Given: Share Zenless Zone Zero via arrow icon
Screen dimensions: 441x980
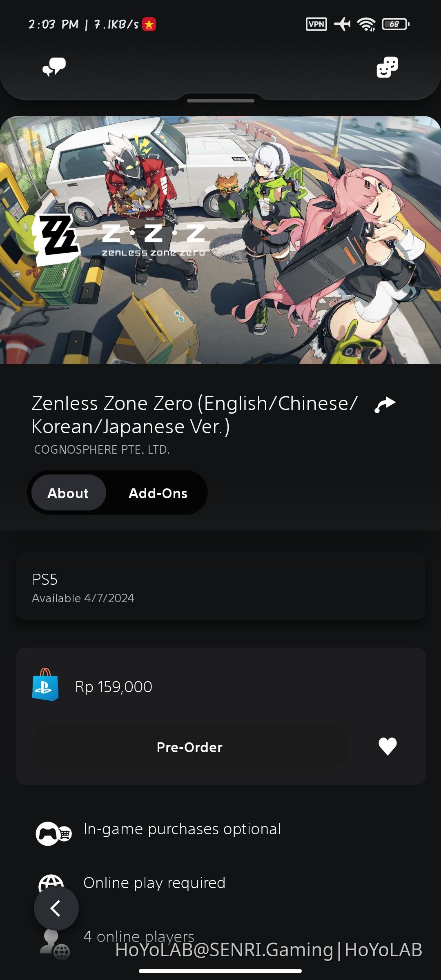Looking at the screenshot, I should click(x=385, y=405).
